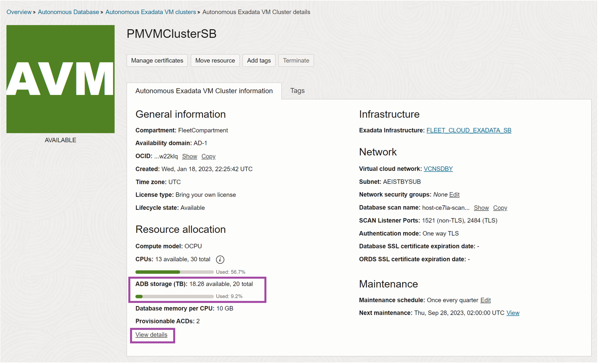Click the Manage certificates button
The height and width of the screenshot is (364, 598).
157,60
